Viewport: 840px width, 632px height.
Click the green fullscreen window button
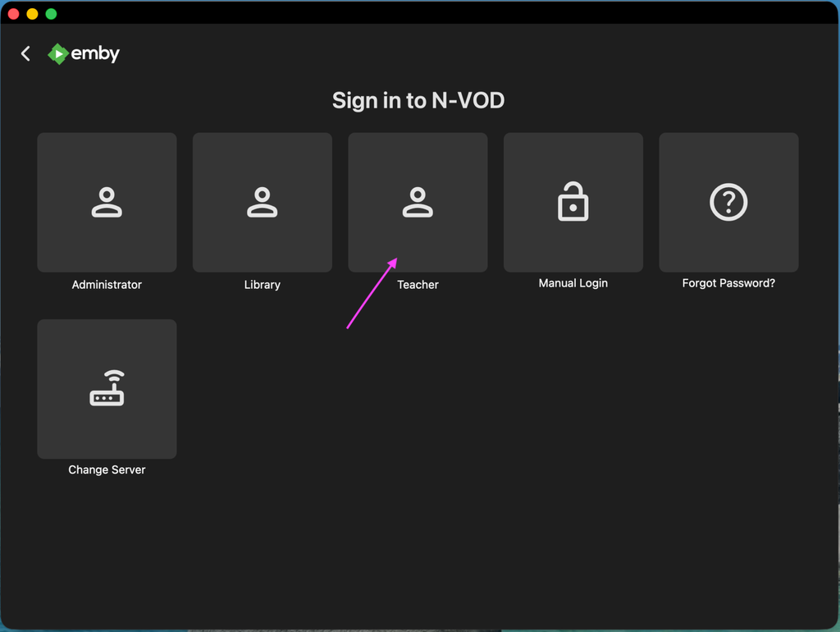tap(51, 14)
